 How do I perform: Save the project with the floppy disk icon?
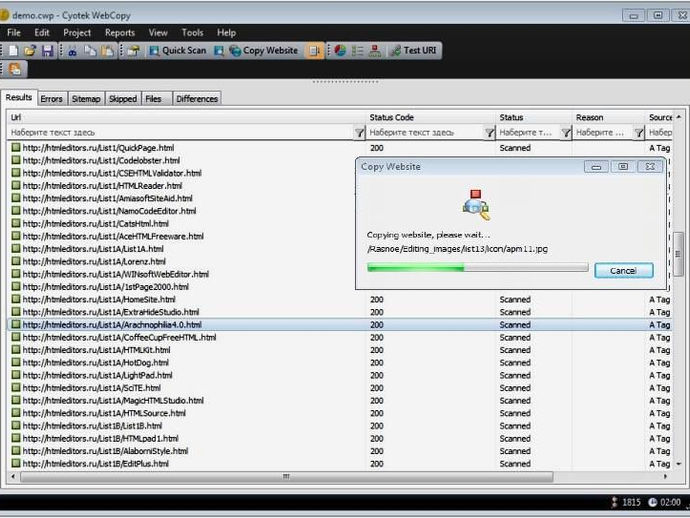(x=47, y=51)
